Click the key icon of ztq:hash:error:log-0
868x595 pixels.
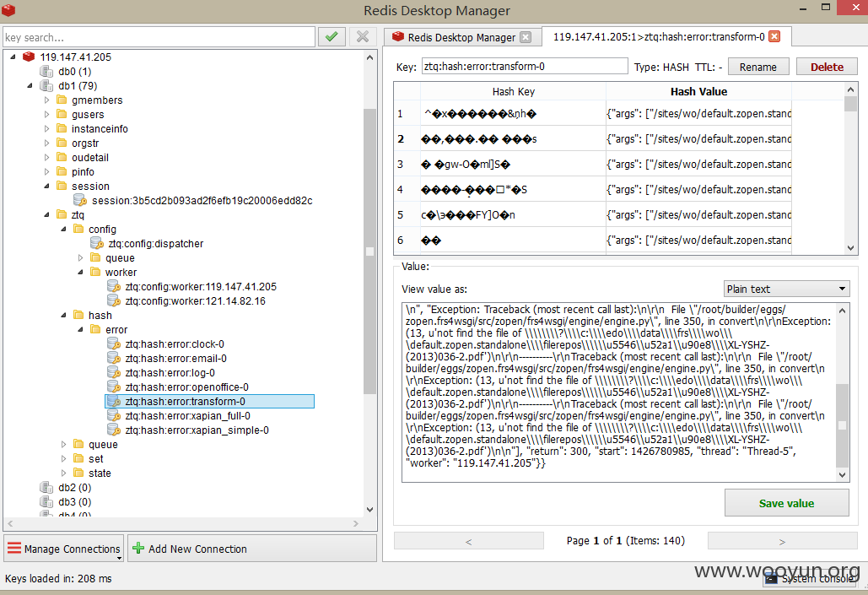[114, 373]
